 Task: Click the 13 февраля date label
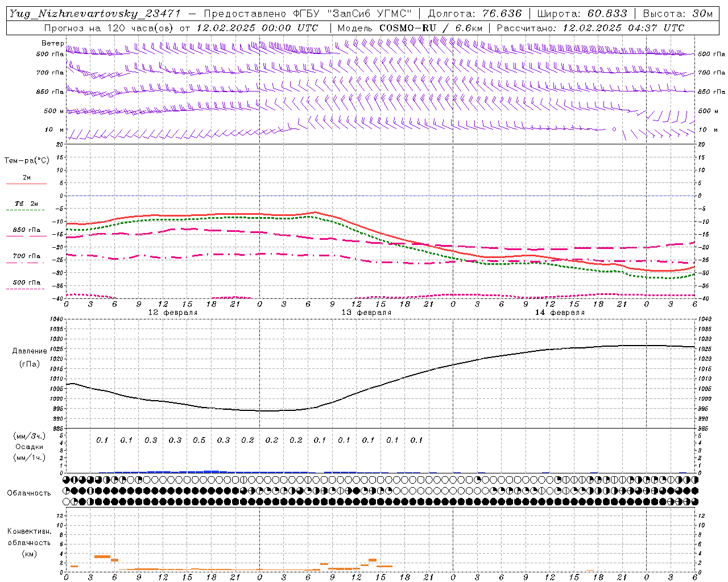pos(366,313)
